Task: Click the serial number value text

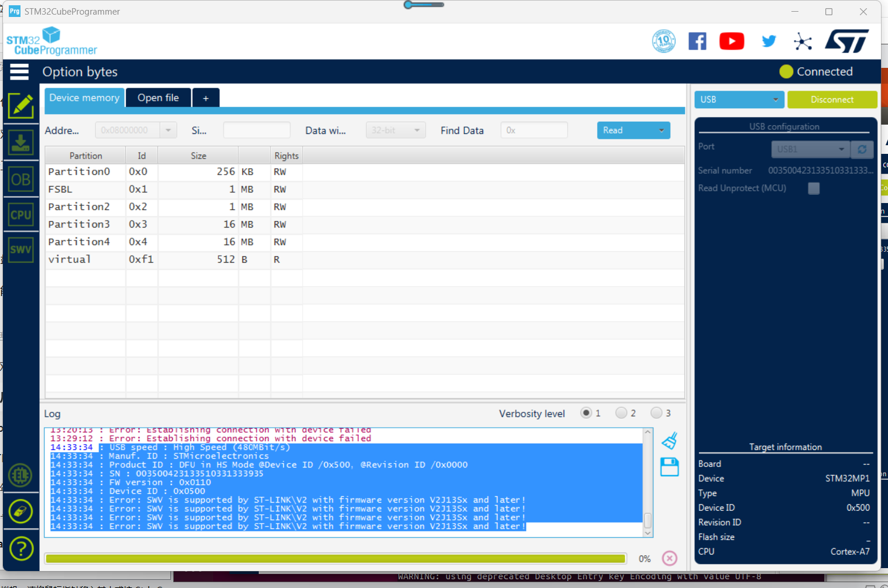Action: pyautogui.click(x=820, y=170)
